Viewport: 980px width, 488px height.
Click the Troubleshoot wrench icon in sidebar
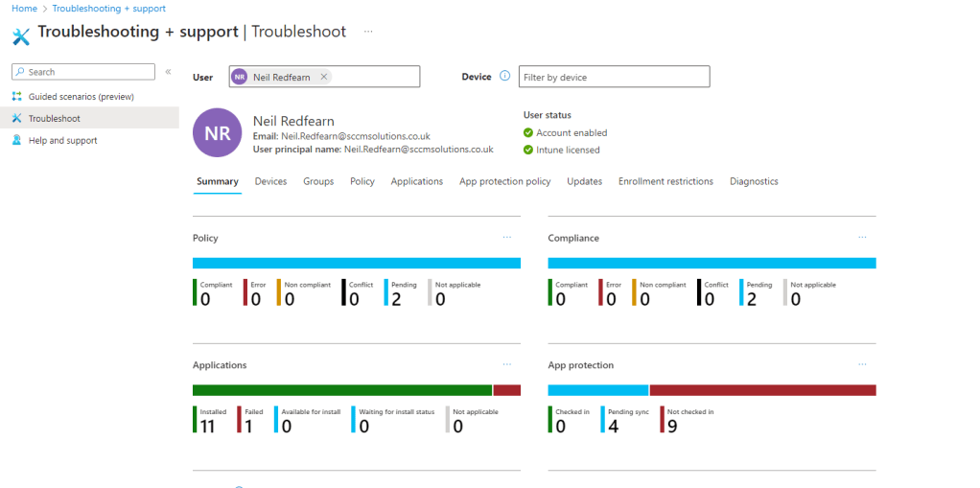17,119
